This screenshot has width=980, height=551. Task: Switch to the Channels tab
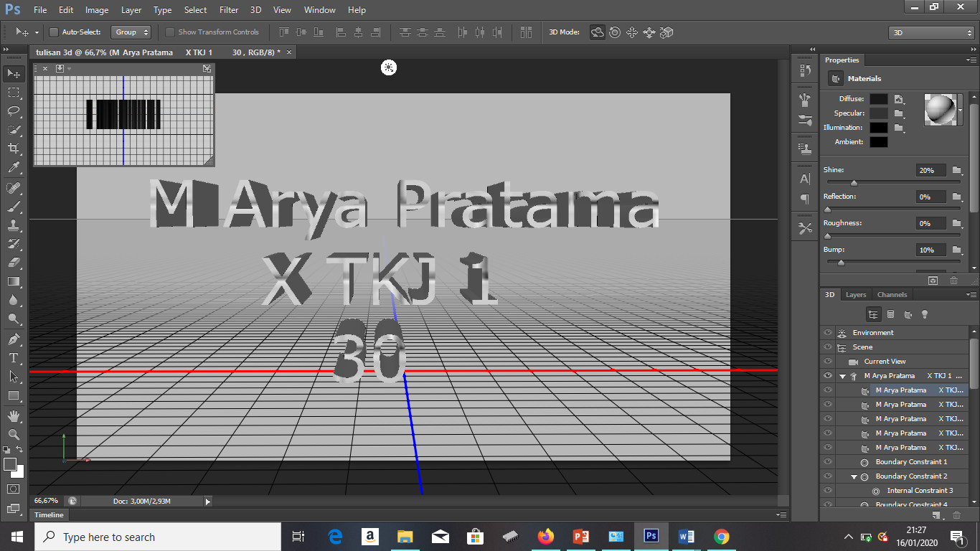pos(892,294)
